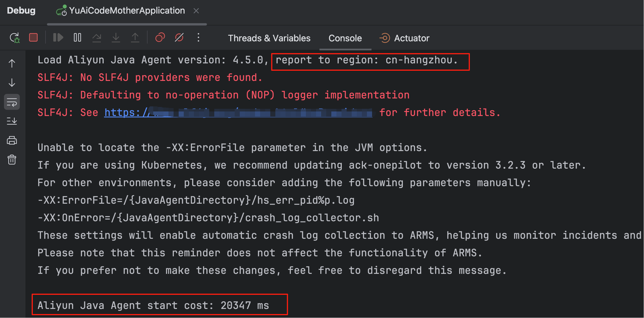Toggle Scroll to End of console

(x=12, y=121)
